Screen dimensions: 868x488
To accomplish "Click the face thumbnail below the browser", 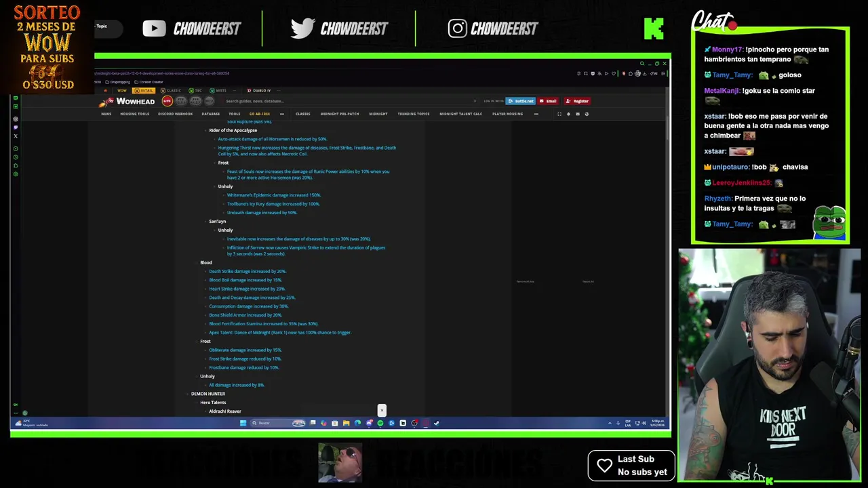I will 340,463.
